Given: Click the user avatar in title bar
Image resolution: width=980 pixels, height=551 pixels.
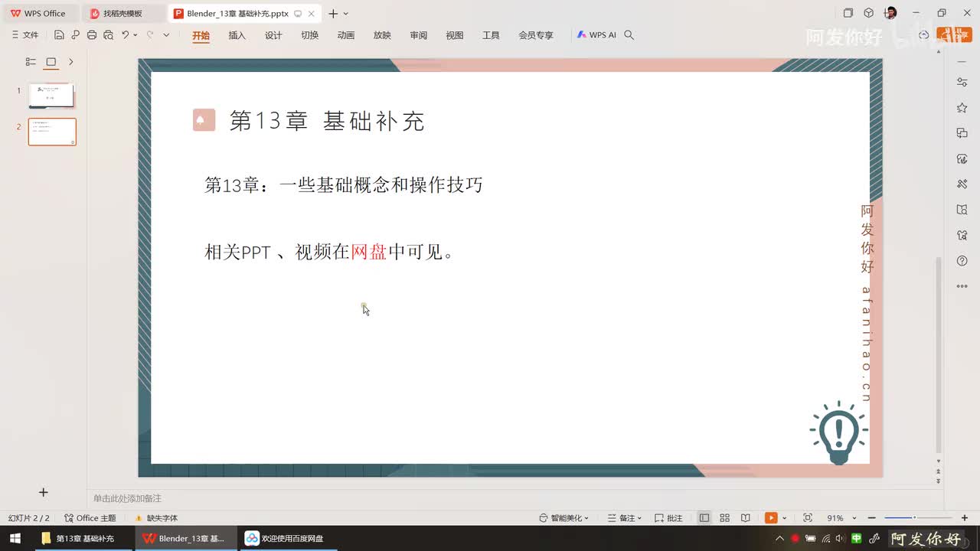Looking at the screenshot, I should click(x=890, y=13).
